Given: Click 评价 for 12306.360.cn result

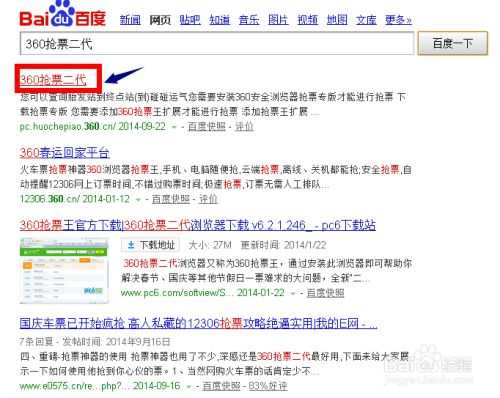Looking at the screenshot, I should (x=208, y=199).
